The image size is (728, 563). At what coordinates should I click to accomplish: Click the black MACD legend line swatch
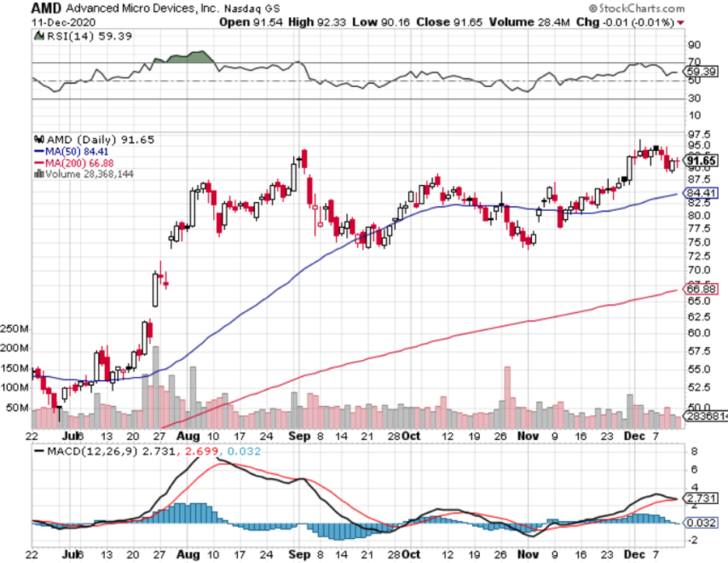[40, 451]
